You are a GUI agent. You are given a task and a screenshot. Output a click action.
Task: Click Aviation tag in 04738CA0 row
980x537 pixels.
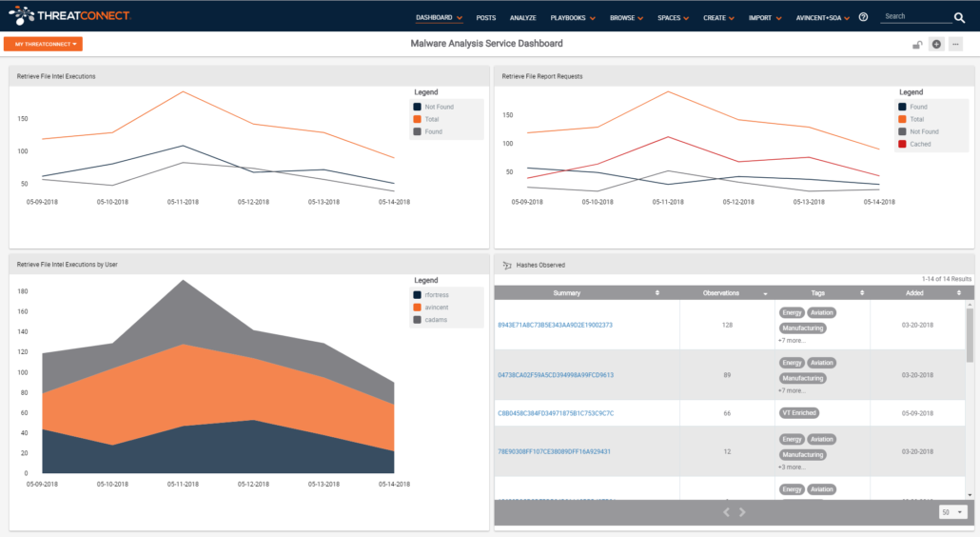click(x=821, y=363)
